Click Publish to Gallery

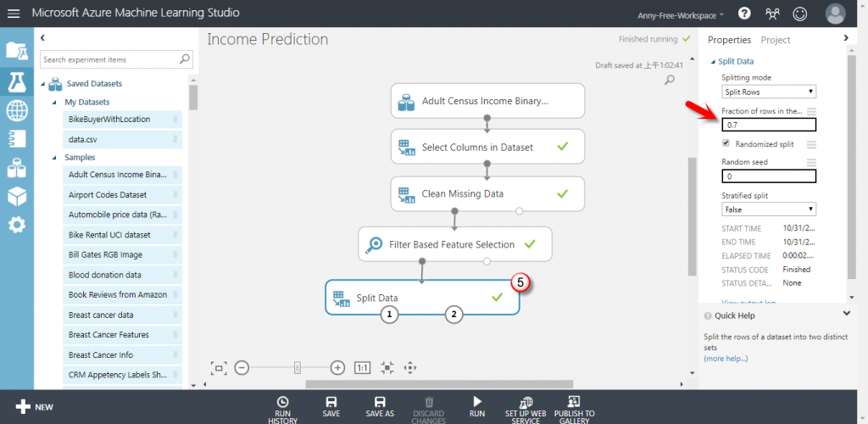pos(574,410)
